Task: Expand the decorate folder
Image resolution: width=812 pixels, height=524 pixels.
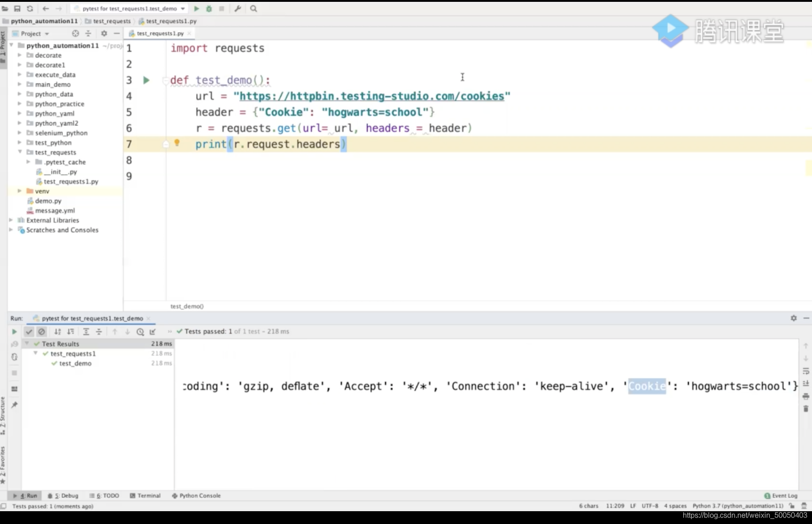Action: (19, 55)
